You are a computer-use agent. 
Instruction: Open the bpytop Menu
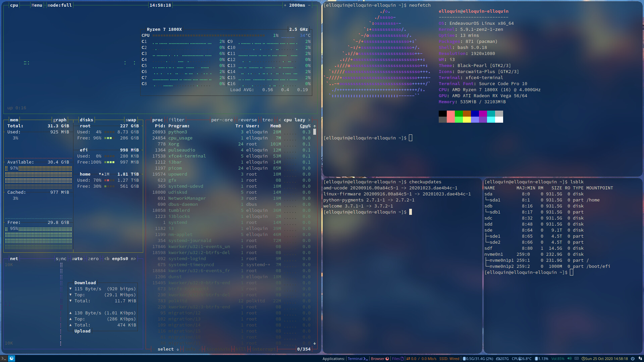point(36,5)
